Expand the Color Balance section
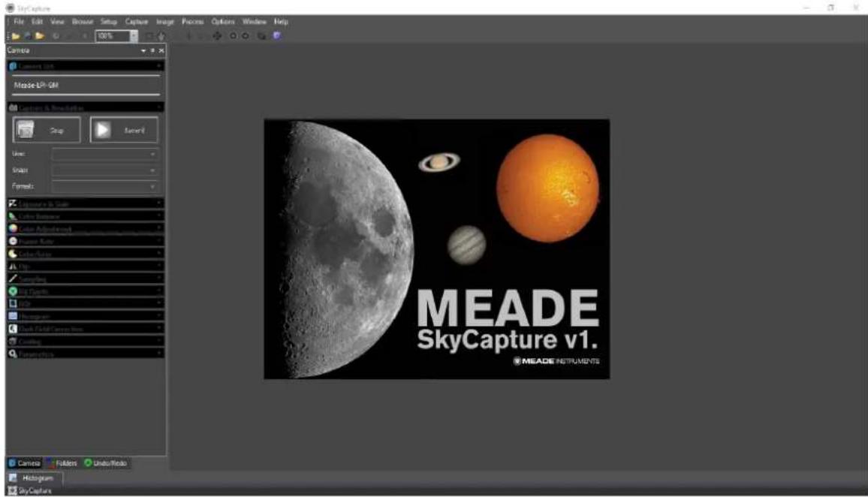 coord(86,216)
